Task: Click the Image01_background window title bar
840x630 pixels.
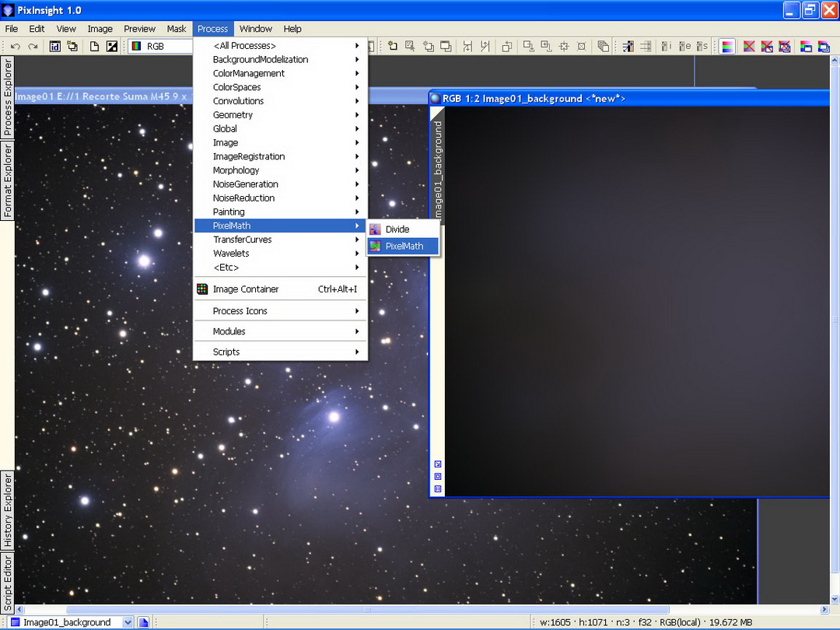Action: tap(629, 99)
